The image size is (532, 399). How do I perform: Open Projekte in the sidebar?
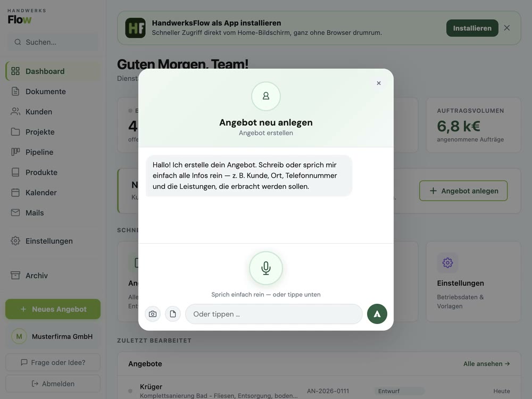(x=53, y=131)
